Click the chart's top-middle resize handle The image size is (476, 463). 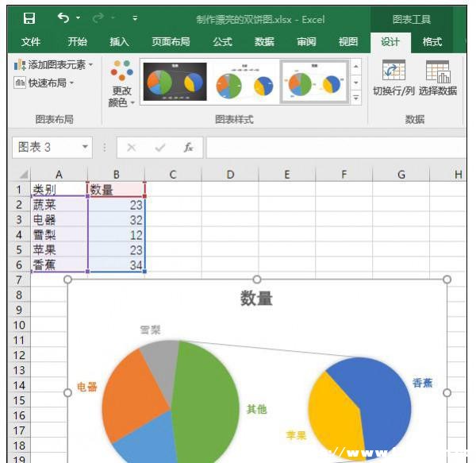(x=257, y=280)
